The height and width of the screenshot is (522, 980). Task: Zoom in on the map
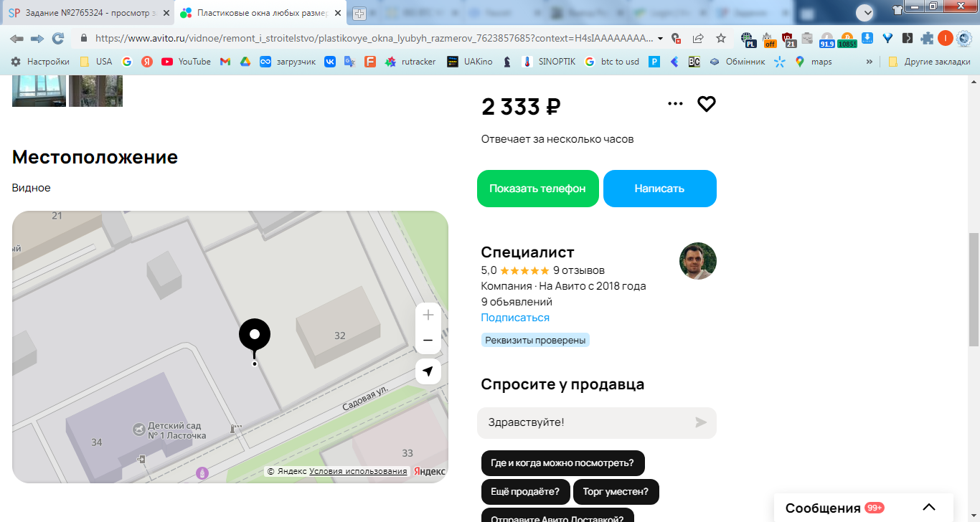[428, 315]
